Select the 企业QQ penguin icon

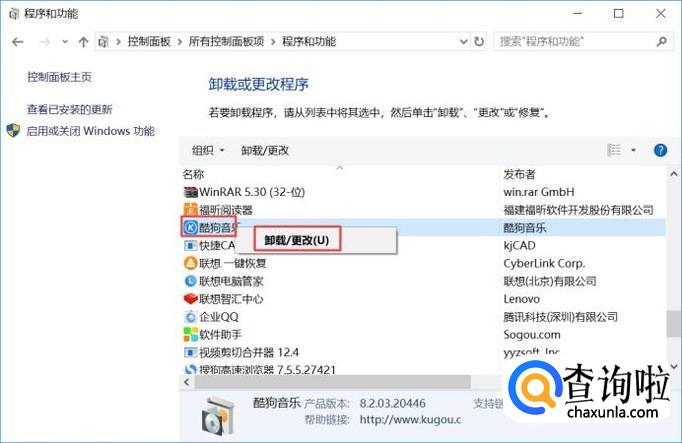[190, 317]
